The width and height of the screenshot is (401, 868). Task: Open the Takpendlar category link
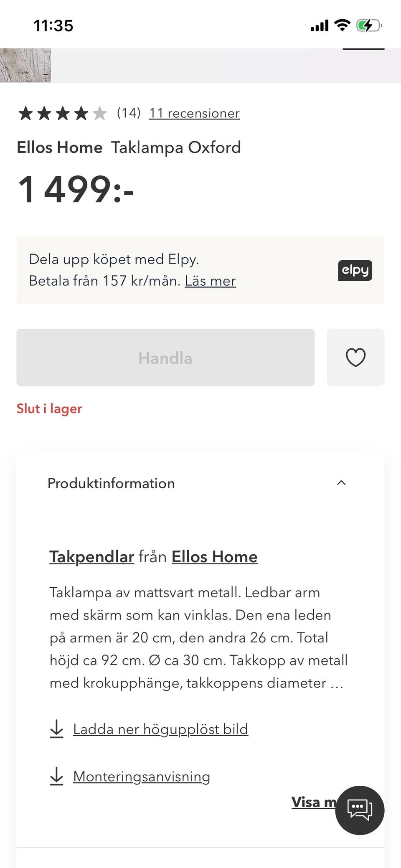pos(91,557)
